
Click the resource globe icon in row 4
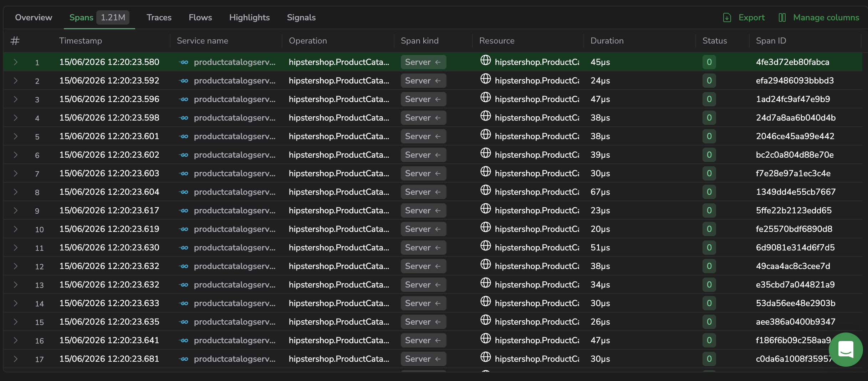coord(486,116)
